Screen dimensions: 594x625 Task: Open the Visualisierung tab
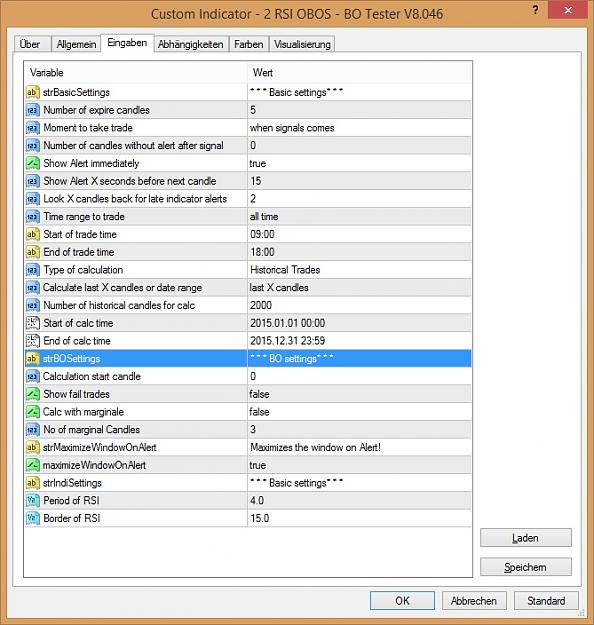click(302, 44)
